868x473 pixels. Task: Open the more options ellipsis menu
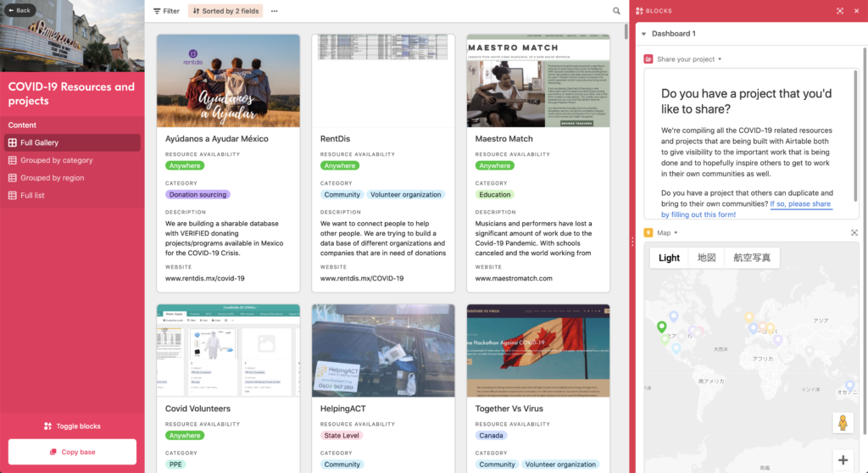coord(274,11)
